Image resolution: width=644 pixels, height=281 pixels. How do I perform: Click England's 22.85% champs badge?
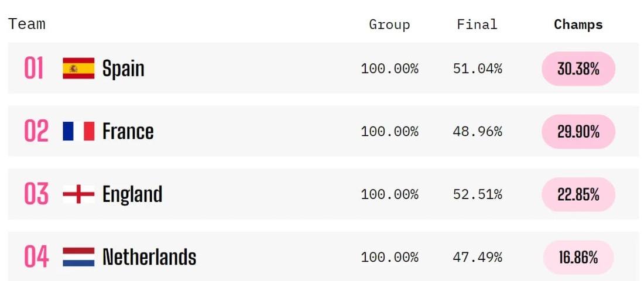click(578, 195)
